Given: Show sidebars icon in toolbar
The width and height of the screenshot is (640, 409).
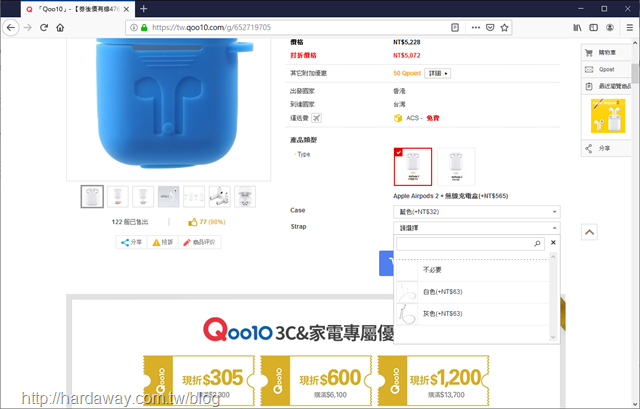Looking at the screenshot, I should (593, 27).
